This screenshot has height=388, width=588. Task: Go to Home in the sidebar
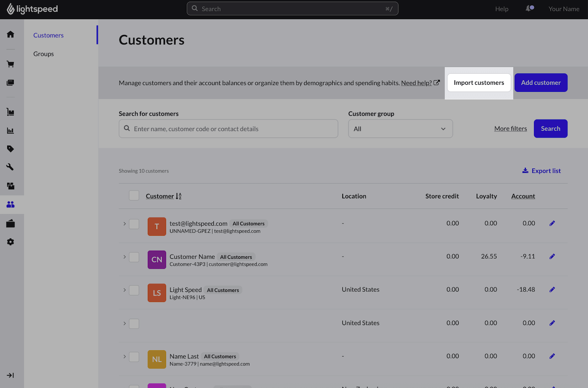[x=10, y=34]
